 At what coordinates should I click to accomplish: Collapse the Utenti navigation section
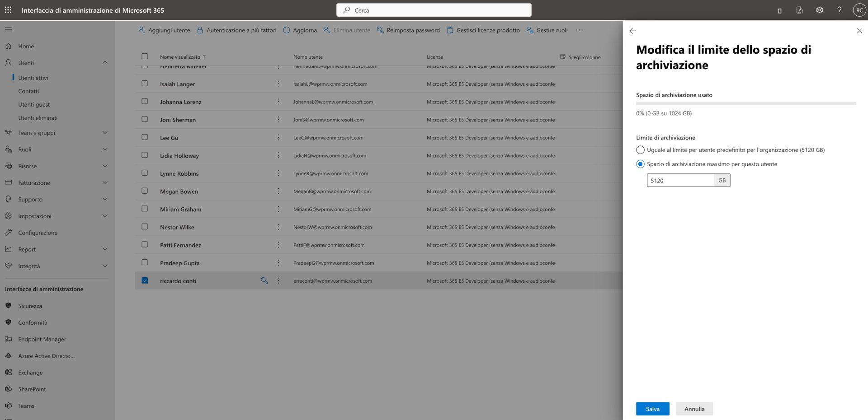click(105, 63)
